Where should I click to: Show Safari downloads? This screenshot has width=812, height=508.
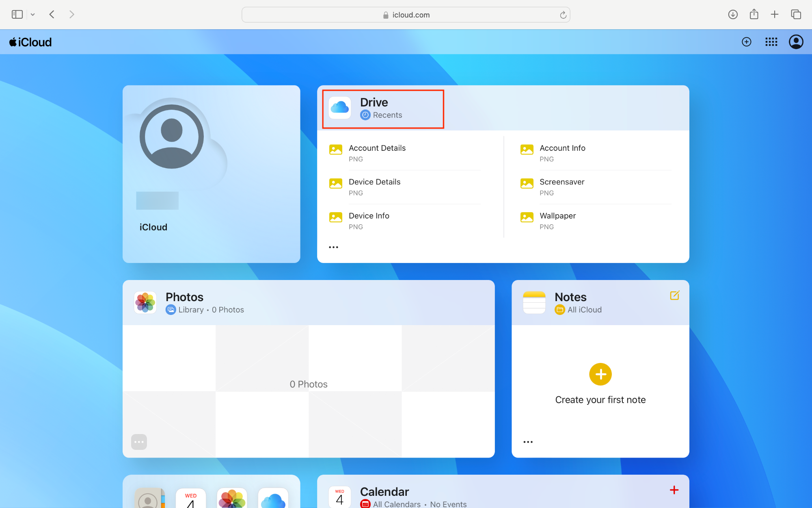733,15
